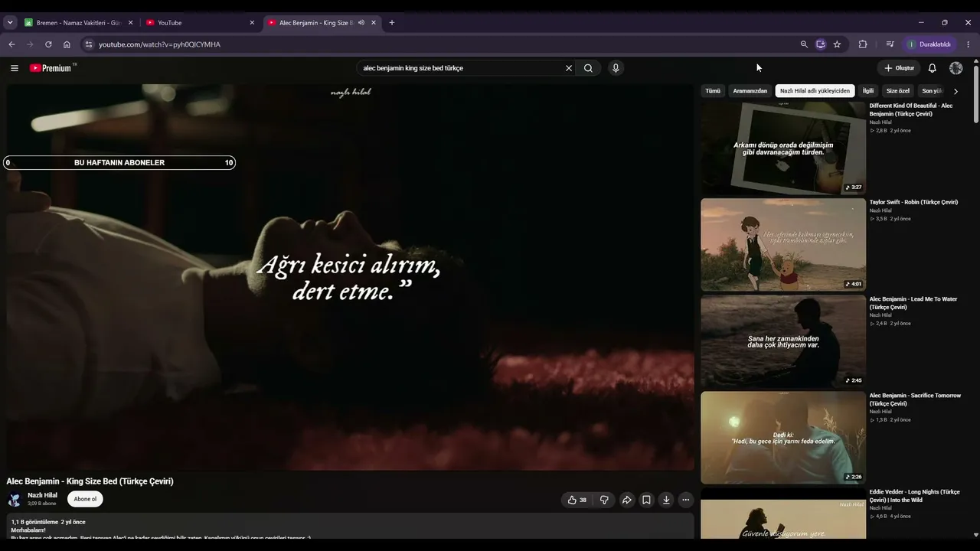This screenshot has width=980, height=551.
Task: Open Taylor Swift - Robin video title
Action: coord(913,202)
